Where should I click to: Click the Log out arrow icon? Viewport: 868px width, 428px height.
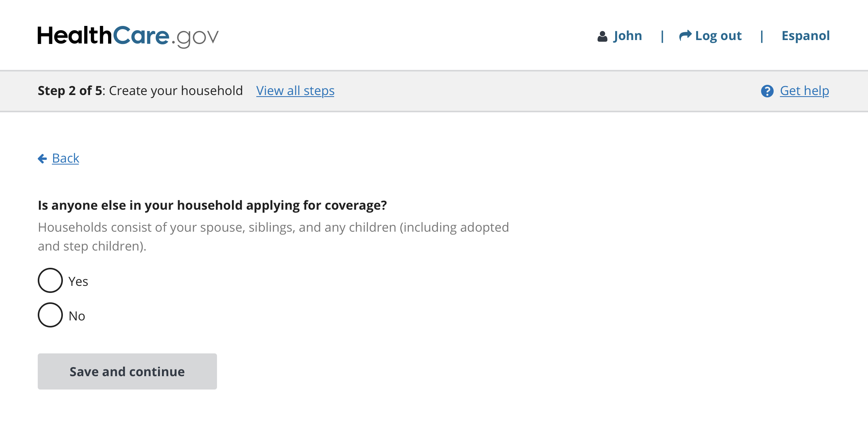685,36
